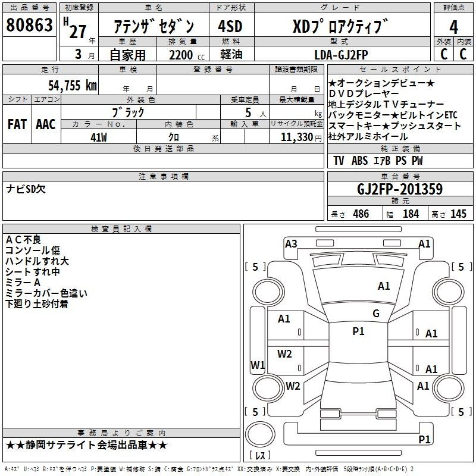Click the ナビSD欠 note text

26,189
